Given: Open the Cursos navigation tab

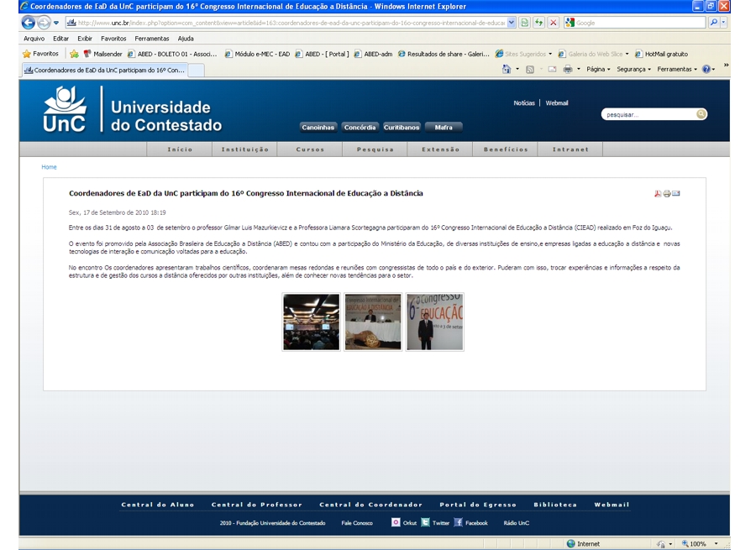Looking at the screenshot, I should pos(310,149).
